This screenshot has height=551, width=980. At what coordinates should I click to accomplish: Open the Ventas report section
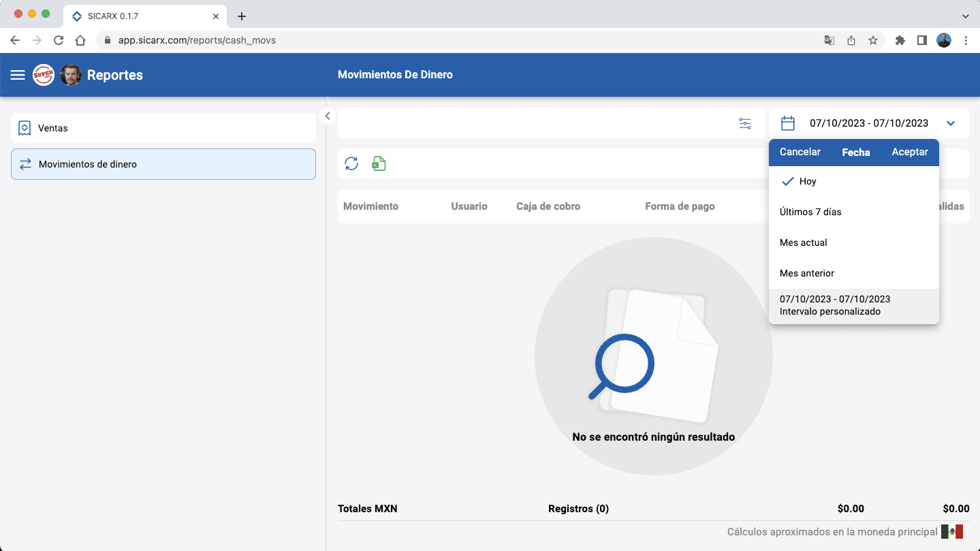tap(163, 128)
